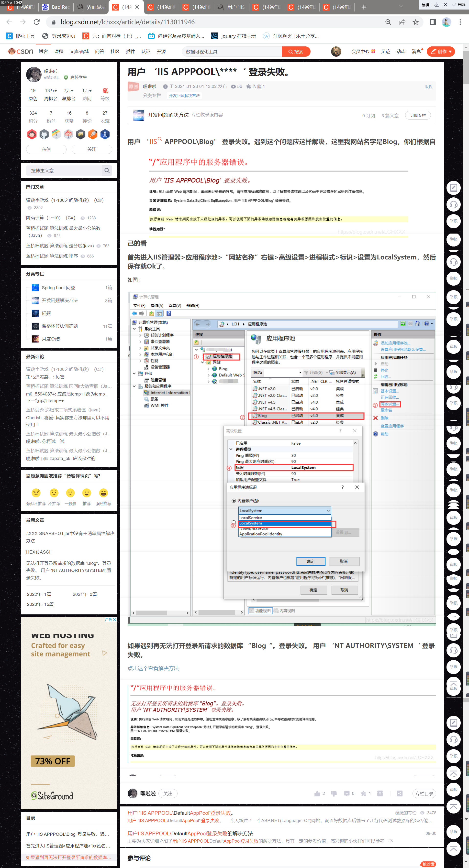Viewport: 469px width, 868px height.
Task: Open the 蓝桥杯算法训练题 category
Action: coord(60,326)
